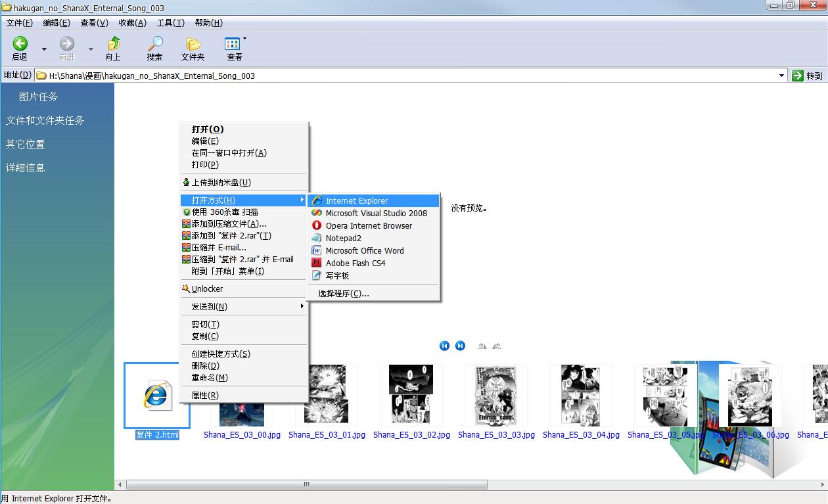Expand the 其它位置 panel
Image resolution: width=828 pixels, height=504 pixels.
click(x=26, y=144)
